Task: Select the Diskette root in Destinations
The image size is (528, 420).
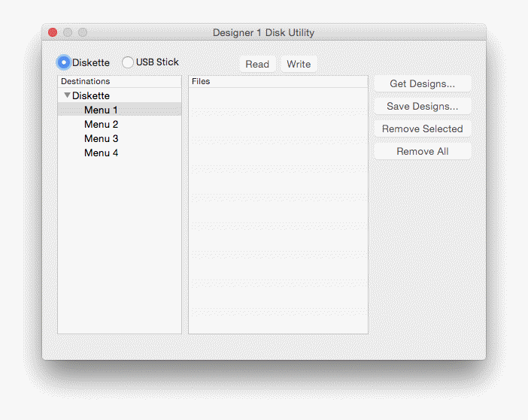Action: coord(91,95)
